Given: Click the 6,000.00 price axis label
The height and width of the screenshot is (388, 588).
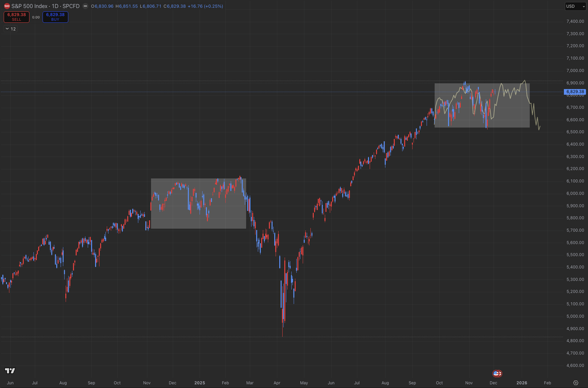Looking at the screenshot, I should [575, 194].
